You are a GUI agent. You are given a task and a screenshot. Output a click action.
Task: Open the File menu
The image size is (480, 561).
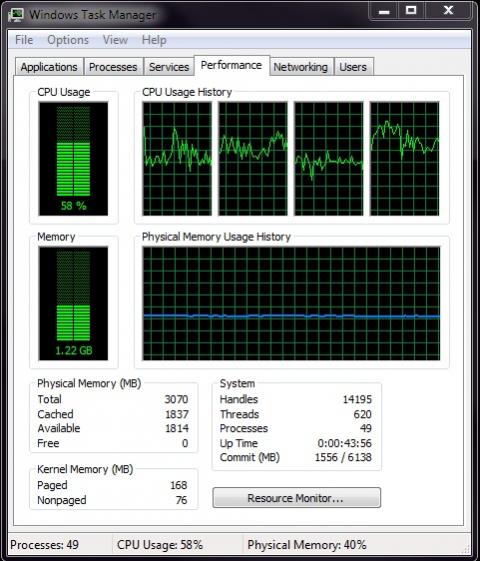24,40
